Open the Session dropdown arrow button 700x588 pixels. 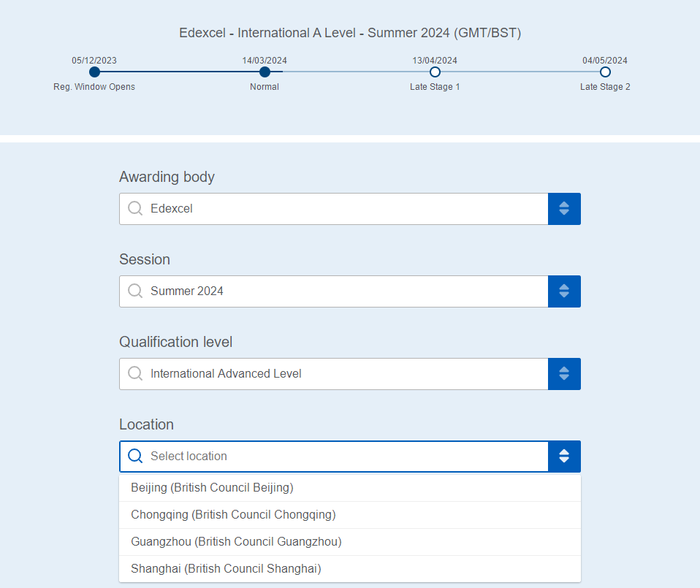564,291
